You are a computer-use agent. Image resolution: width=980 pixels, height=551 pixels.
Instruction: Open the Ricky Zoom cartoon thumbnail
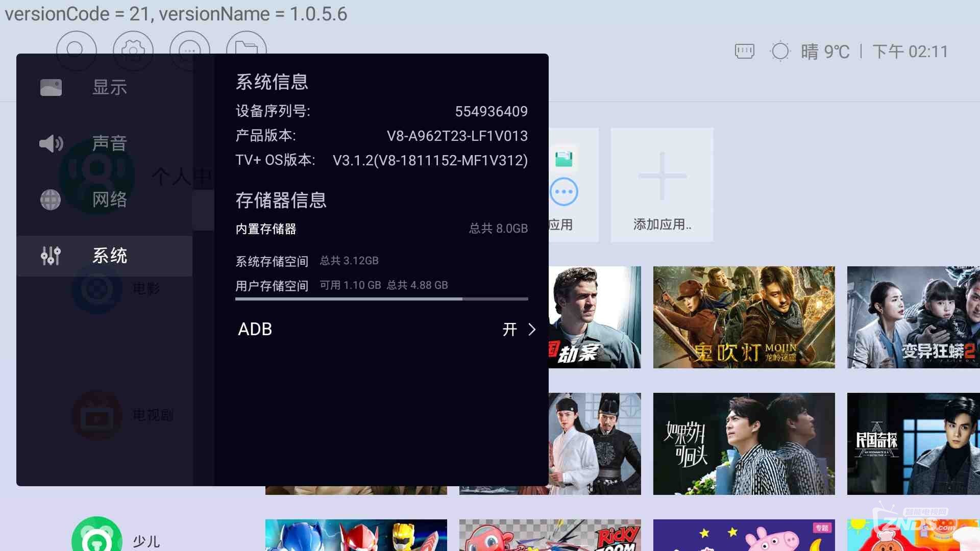[x=550, y=535]
